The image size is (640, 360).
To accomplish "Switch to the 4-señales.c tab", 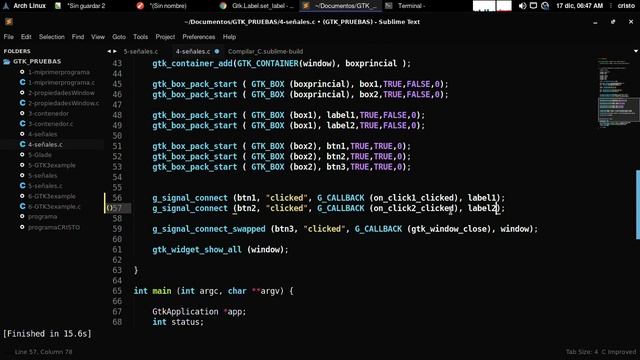I will click(x=193, y=51).
